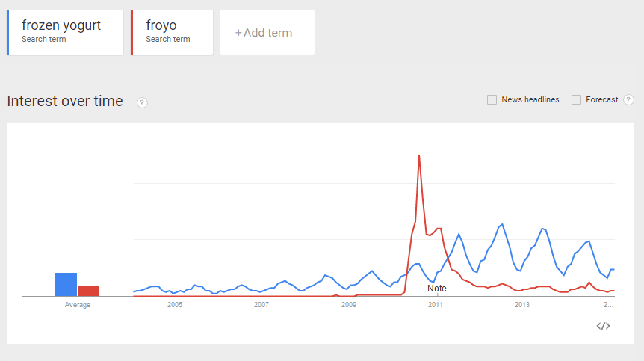Click help icon next to Forecast

pos(628,100)
